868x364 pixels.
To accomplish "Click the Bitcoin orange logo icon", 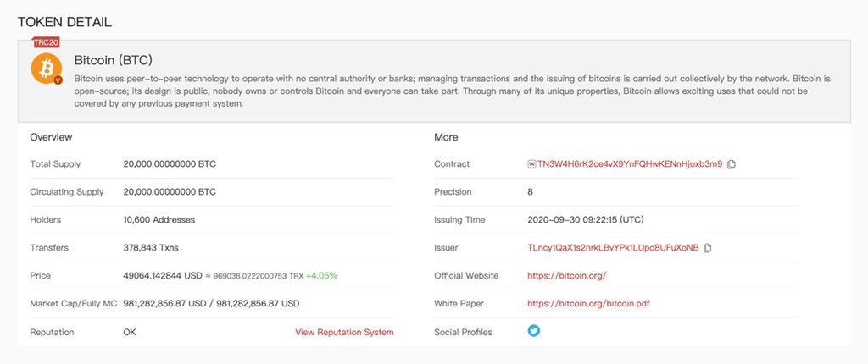I will pos(47,69).
